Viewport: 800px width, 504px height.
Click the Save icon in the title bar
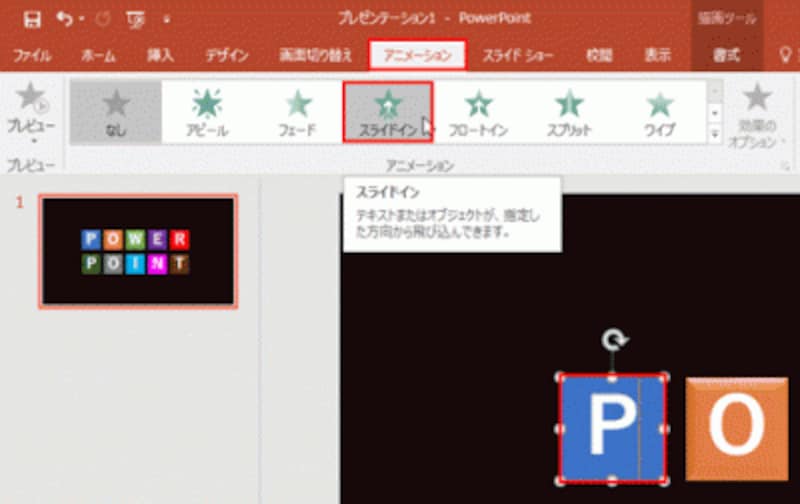tap(32, 20)
